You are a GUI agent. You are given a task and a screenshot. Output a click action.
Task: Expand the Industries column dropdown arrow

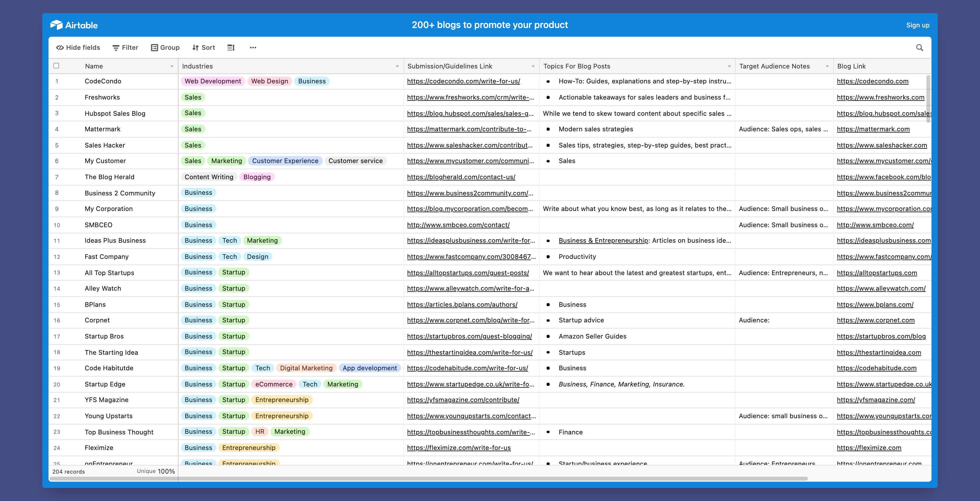click(397, 66)
